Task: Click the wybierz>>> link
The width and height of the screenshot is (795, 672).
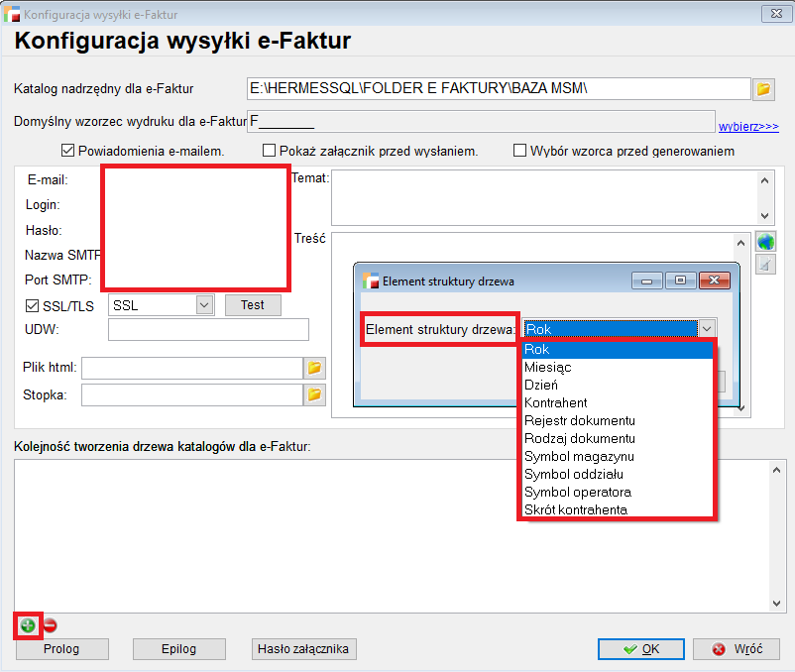Action: [748, 127]
